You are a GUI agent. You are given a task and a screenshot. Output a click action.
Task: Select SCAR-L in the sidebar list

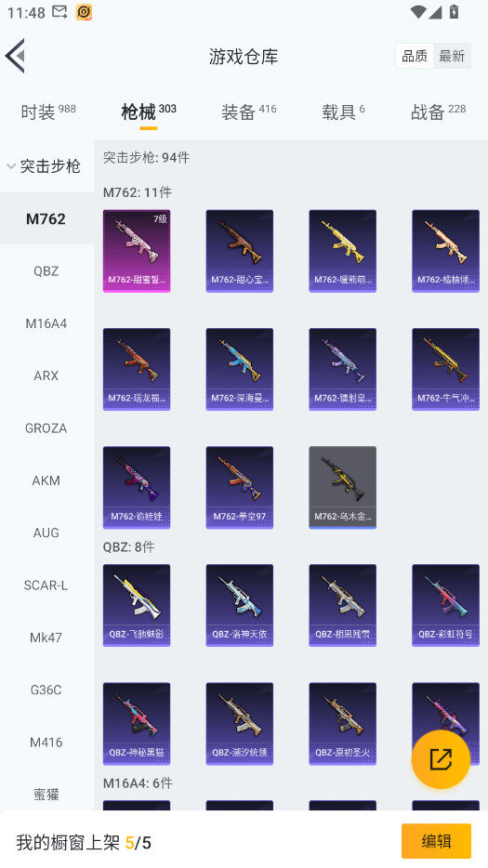(46, 585)
